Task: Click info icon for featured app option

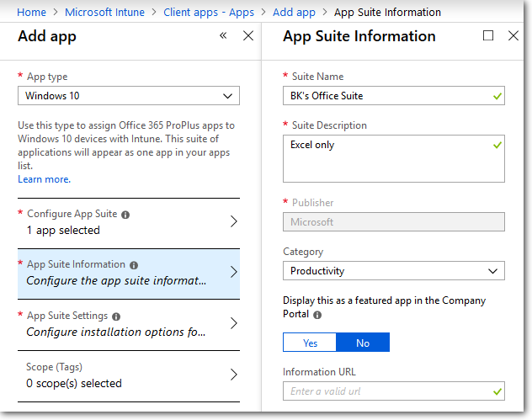Action: pos(317,316)
